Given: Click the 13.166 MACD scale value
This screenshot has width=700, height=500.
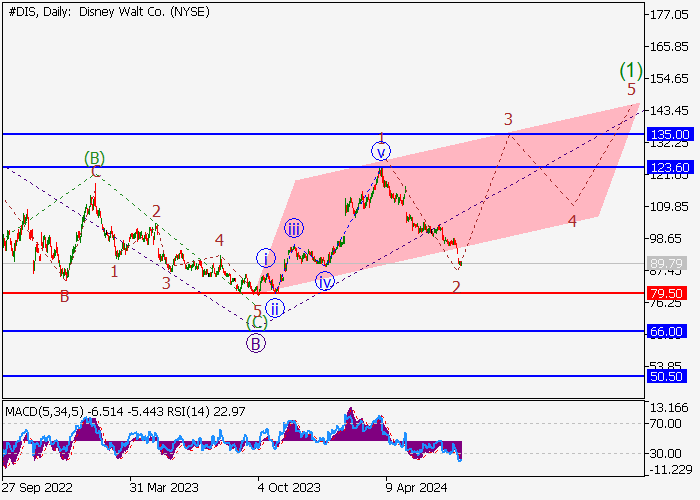Looking at the screenshot, I should click(x=669, y=408).
